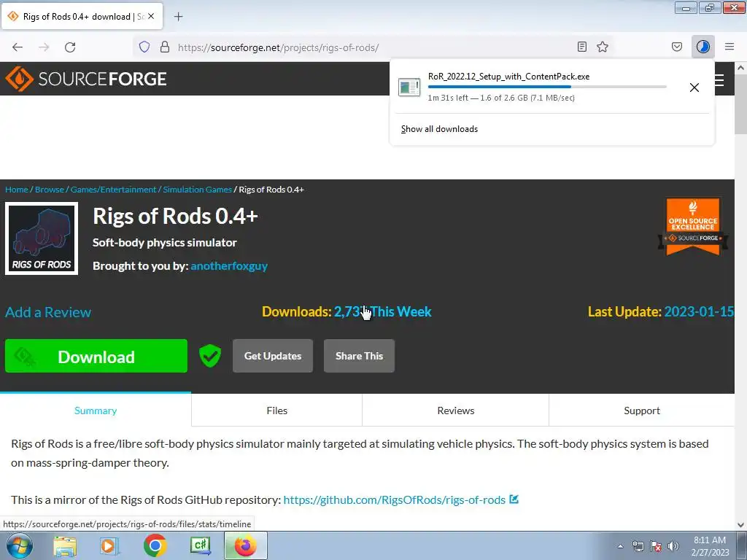Image resolution: width=747 pixels, height=560 pixels.
Task: Close the Rigs of Rods tab
Action: click(x=151, y=16)
